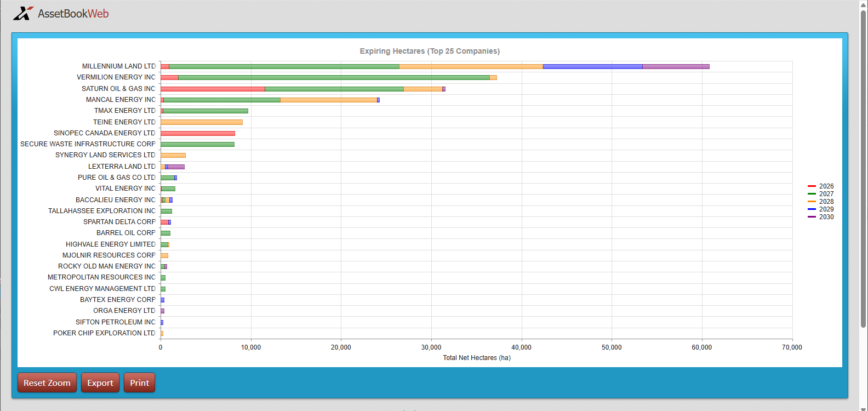Click the AssetBookWeb logo icon
The height and width of the screenshot is (411, 868).
(23, 14)
